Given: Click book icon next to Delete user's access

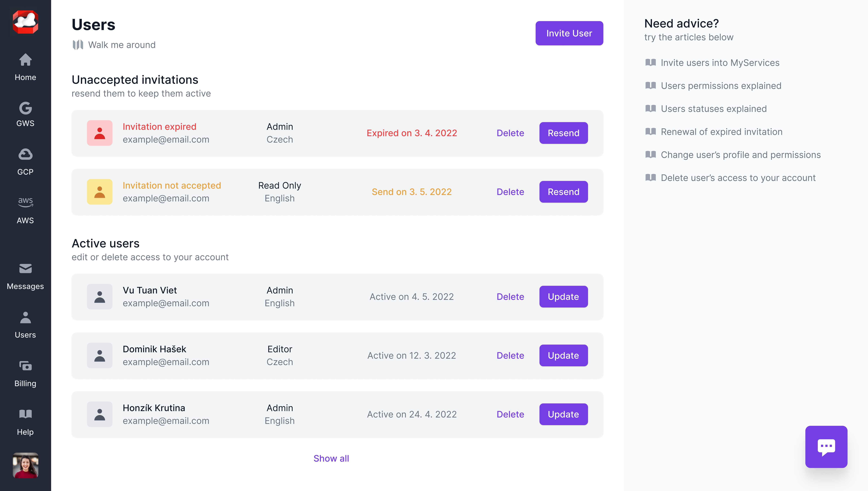Looking at the screenshot, I should click(650, 177).
